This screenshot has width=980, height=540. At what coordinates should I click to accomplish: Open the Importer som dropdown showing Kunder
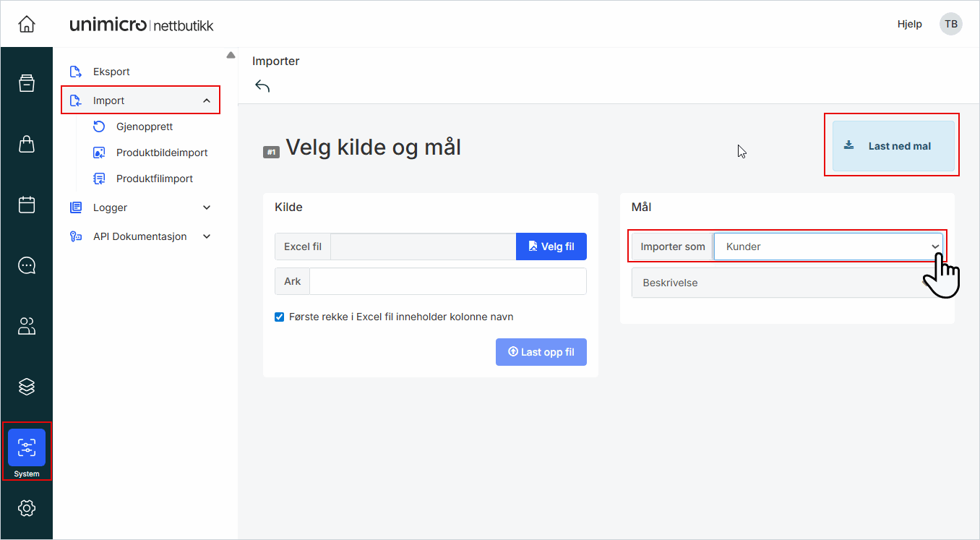828,247
